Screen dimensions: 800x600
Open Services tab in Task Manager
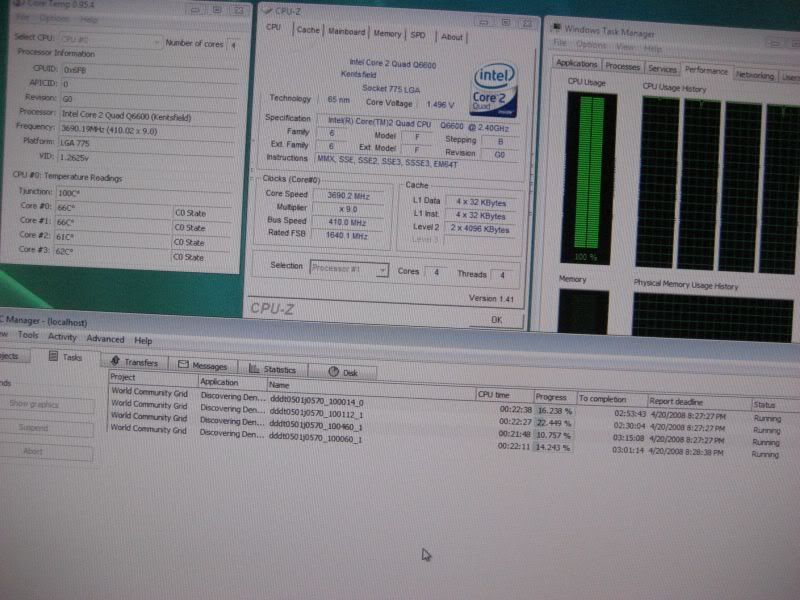(x=662, y=69)
